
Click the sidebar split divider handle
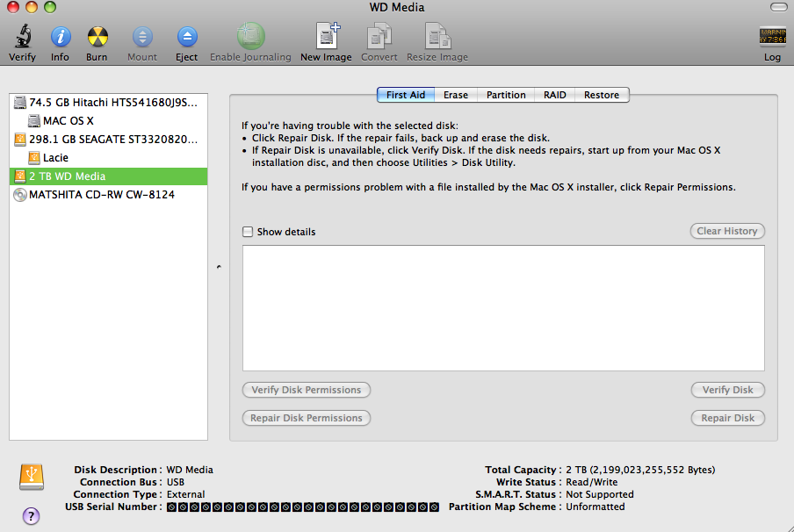219,267
